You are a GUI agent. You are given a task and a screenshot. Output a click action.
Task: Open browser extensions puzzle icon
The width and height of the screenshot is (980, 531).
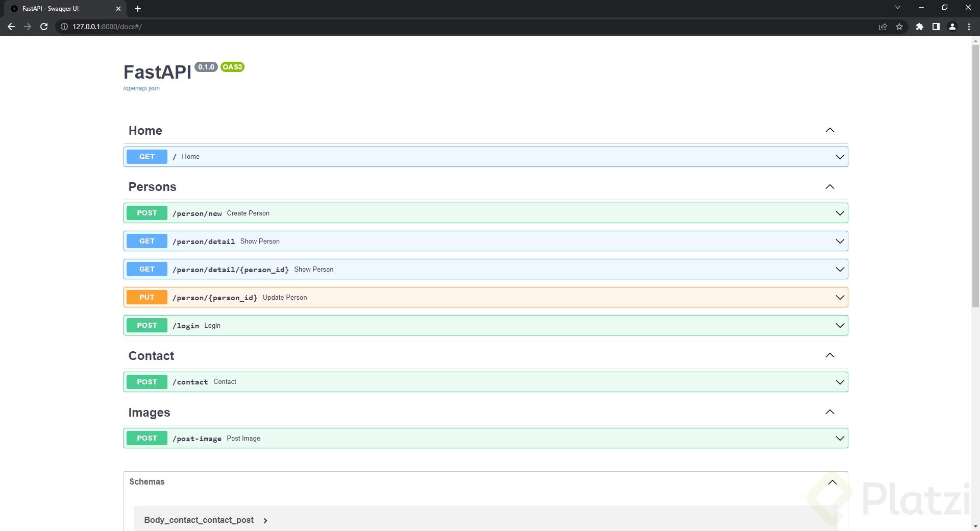(920, 27)
